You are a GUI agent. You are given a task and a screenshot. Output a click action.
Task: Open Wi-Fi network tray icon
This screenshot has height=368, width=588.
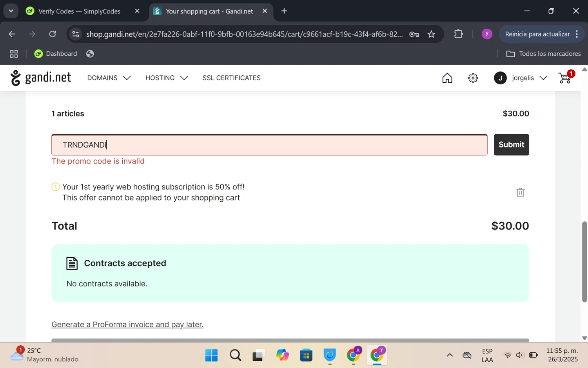pos(508,355)
